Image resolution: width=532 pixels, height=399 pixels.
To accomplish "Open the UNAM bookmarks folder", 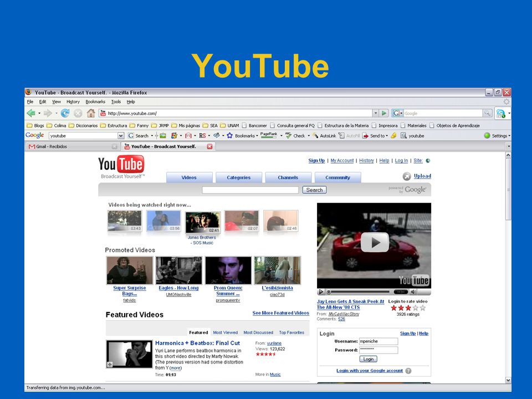I will pyautogui.click(x=229, y=126).
